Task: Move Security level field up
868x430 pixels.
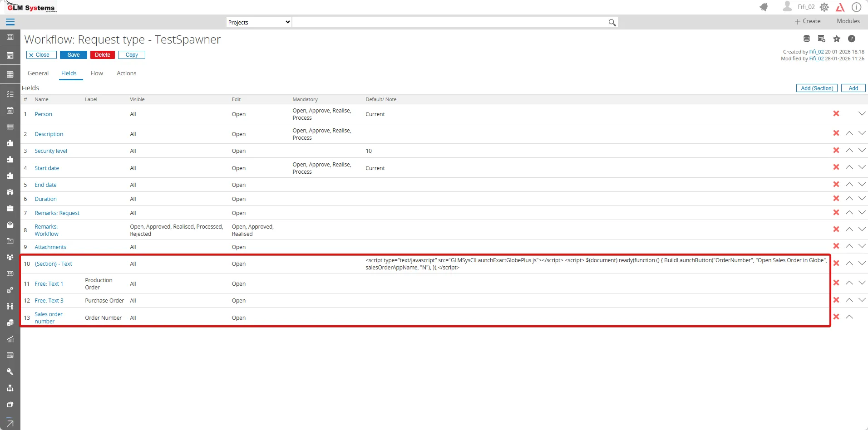Action: (849, 151)
